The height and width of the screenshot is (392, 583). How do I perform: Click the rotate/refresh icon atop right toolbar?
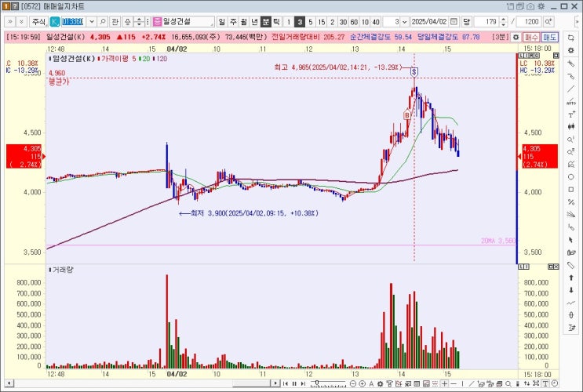coord(571,38)
